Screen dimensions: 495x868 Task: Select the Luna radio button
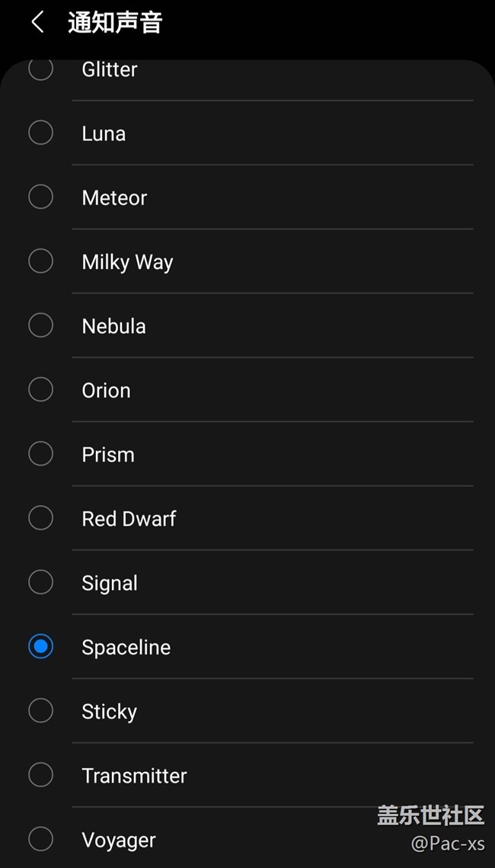(x=40, y=133)
